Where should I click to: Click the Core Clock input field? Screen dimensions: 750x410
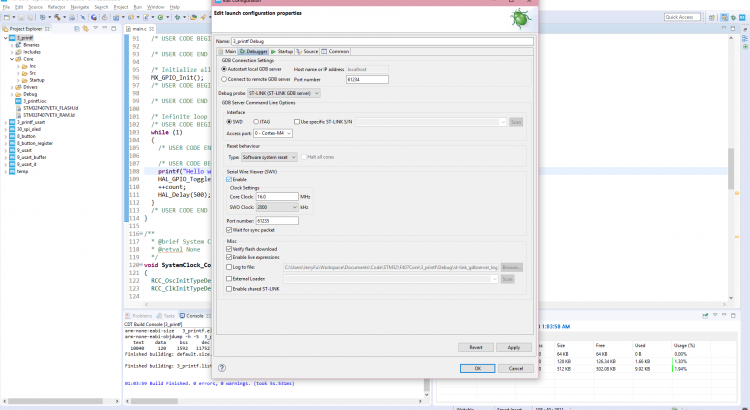tap(276, 197)
